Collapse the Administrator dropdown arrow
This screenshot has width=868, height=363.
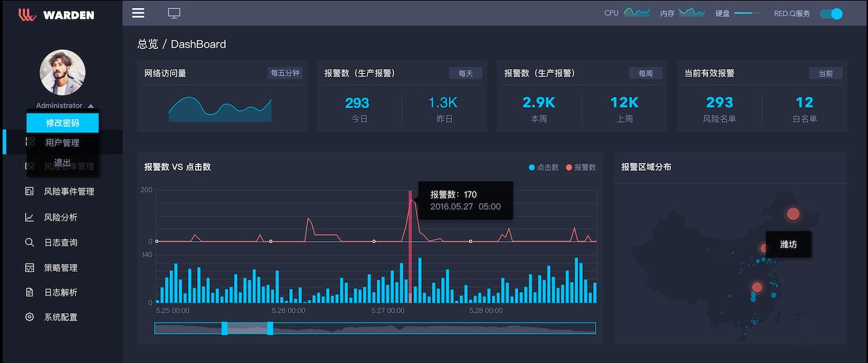pyautogui.click(x=91, y=106)
